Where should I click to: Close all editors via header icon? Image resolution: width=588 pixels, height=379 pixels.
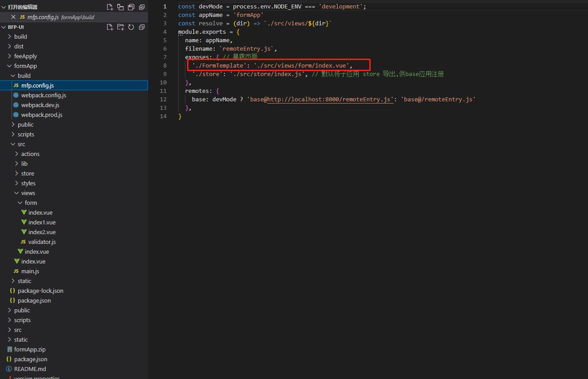pyautogui.click(x=142, y=7)
